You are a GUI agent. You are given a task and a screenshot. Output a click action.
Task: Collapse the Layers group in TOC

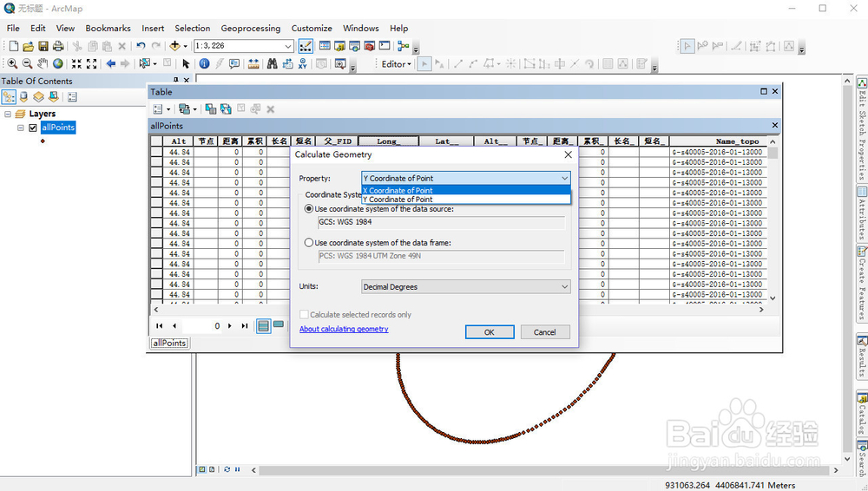point(8,114)
